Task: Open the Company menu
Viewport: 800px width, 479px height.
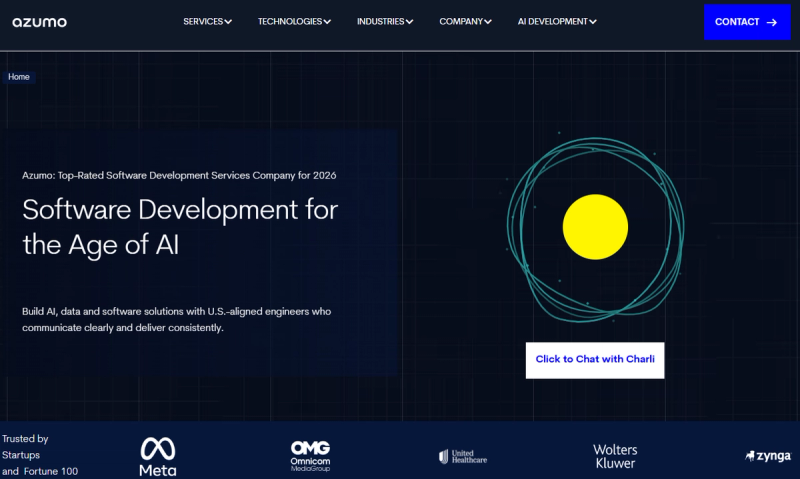Action: (465, 21)
